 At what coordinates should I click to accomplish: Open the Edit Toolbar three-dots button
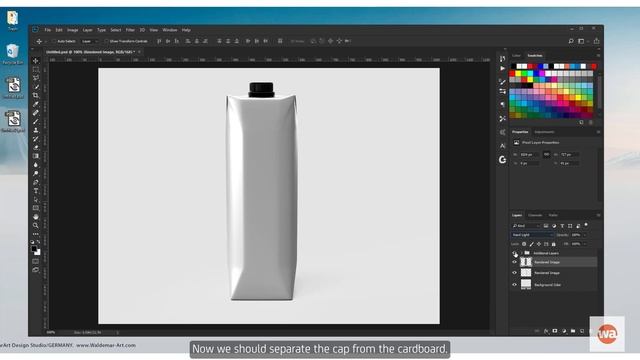pos(36,234)
